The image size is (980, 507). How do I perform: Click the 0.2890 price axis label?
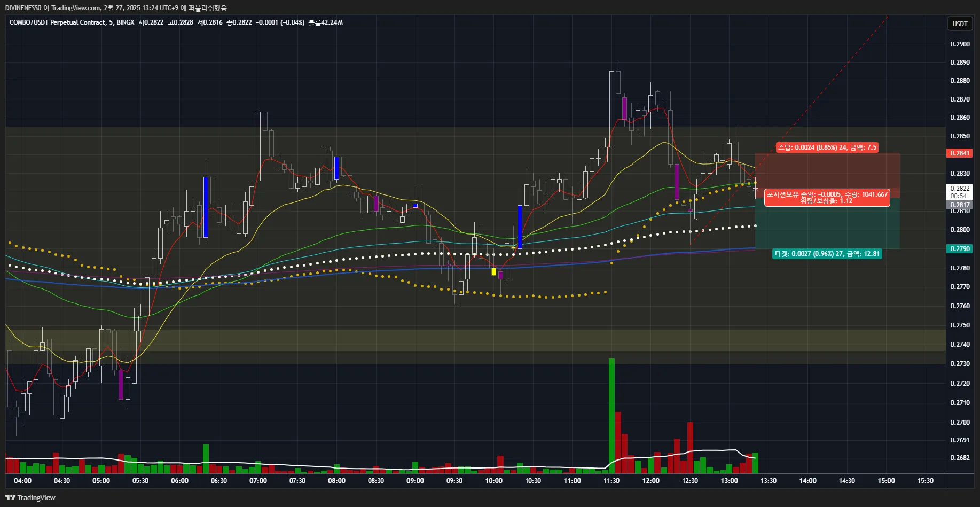point(960,63)
